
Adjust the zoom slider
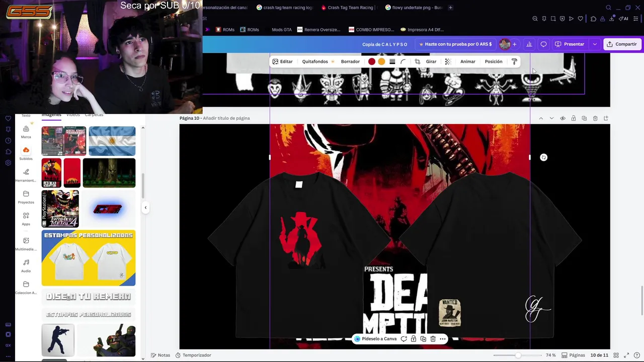pos(518,355)
